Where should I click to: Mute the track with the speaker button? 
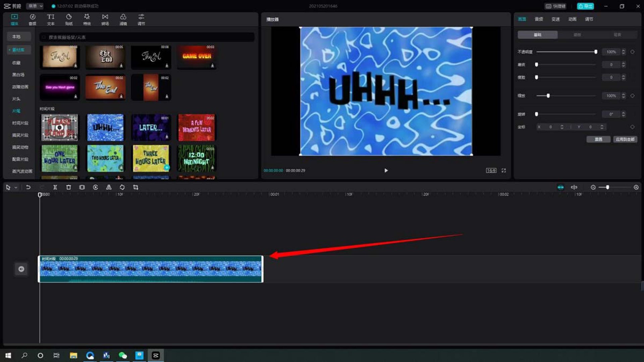pos(21,269)
